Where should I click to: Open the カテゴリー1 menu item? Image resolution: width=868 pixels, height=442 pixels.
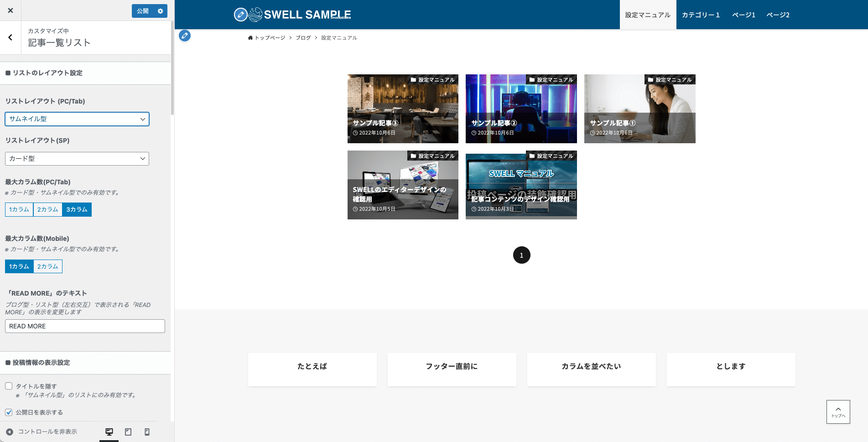pyautogui.click(x=701, y=14)
